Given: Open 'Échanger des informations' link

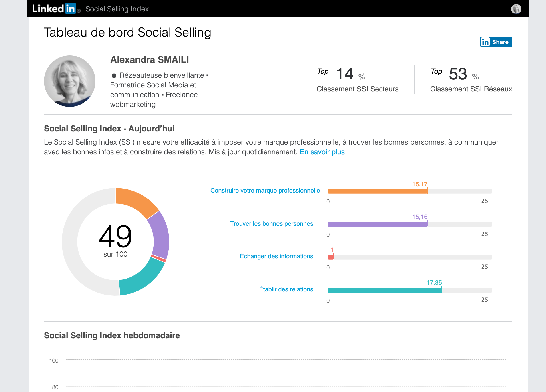Looking at the screenshot, I should pos(276,256).
